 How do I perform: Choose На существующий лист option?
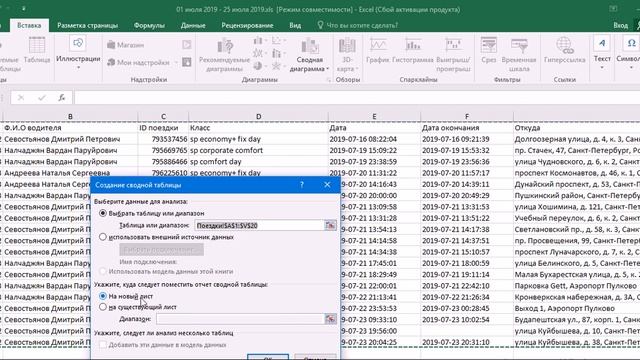[103, 307]
